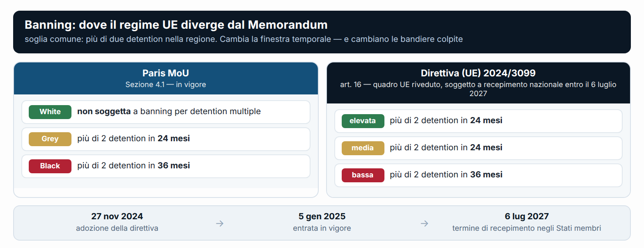Click the subtitle starting 'soglia comune'

244,39
